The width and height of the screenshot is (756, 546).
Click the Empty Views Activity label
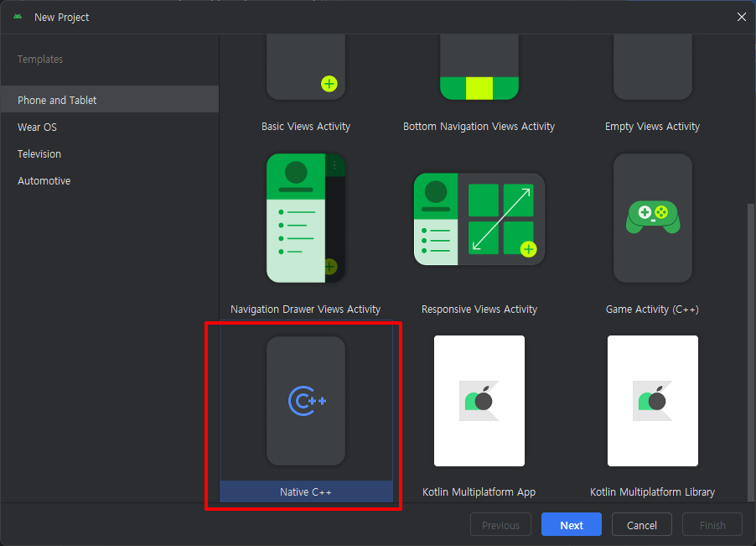point(652,127)
